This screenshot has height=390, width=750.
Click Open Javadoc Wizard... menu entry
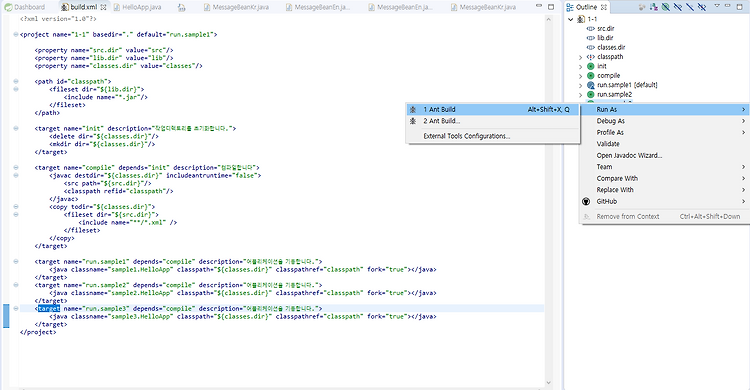[665, 156]
